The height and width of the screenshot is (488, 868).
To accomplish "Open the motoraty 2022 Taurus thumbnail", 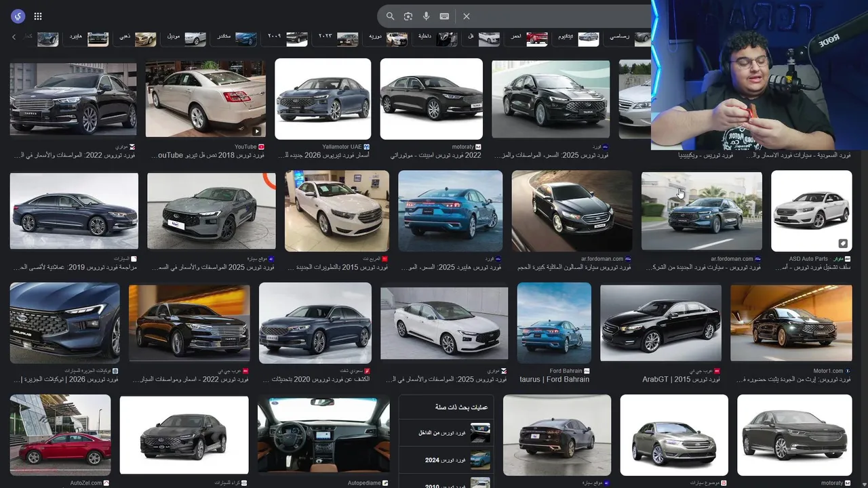I will pyautogui.click(x=431, y=99).
